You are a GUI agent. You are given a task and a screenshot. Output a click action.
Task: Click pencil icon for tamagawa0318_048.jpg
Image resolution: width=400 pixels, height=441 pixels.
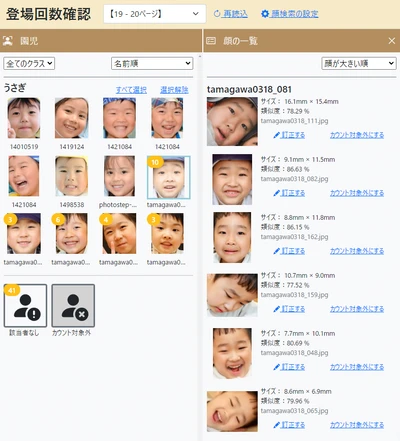click(x=276, y=367)
